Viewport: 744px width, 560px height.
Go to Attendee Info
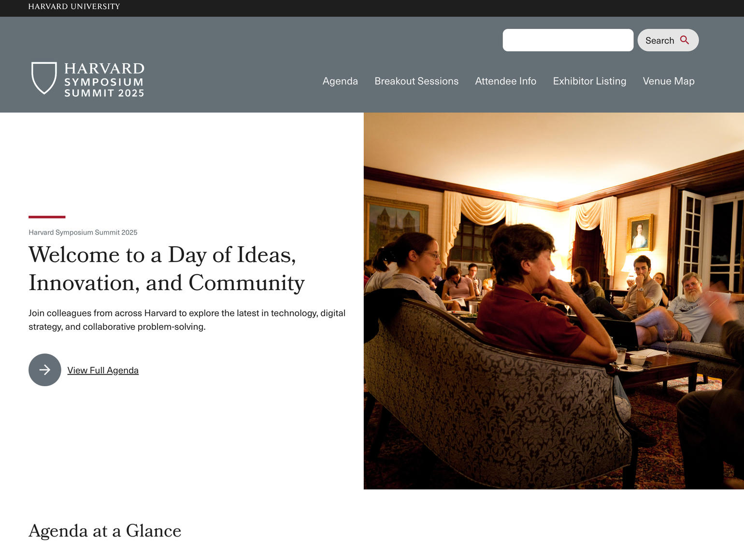click(505, 81)
